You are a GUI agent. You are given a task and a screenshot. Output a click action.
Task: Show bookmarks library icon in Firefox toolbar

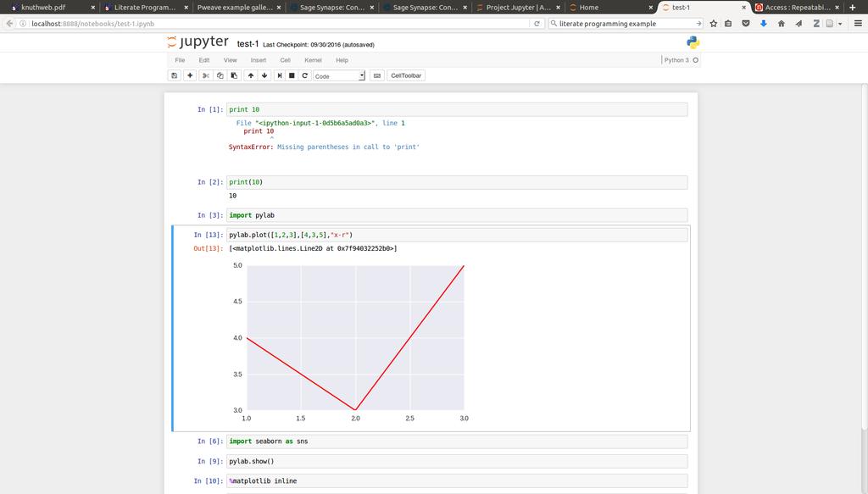(x=728, y=24)
